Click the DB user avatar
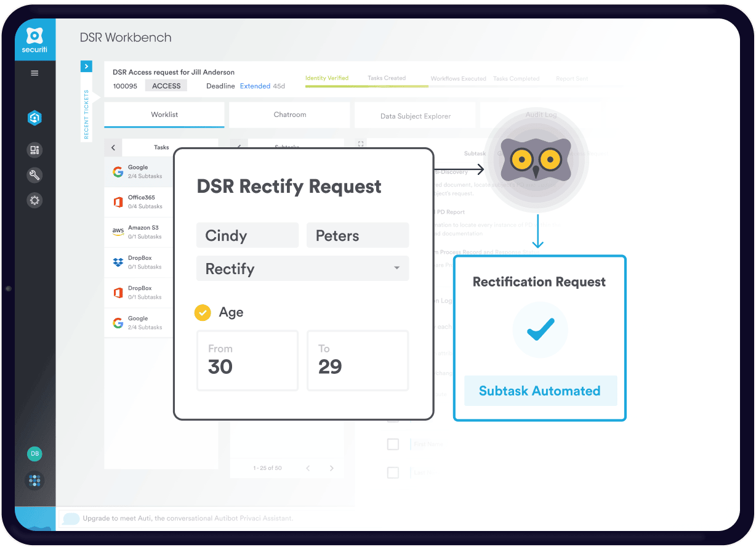756x547 pixels. 34,454
